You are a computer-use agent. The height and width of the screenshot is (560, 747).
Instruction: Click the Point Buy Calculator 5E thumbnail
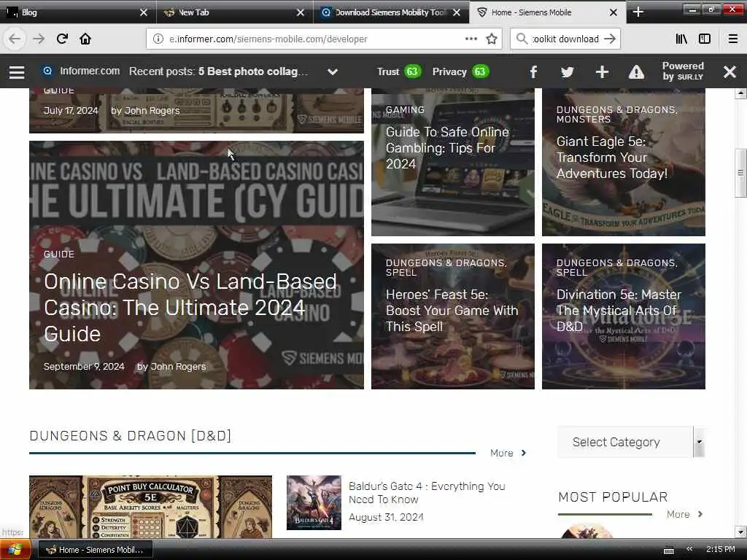tap(150, 507)
